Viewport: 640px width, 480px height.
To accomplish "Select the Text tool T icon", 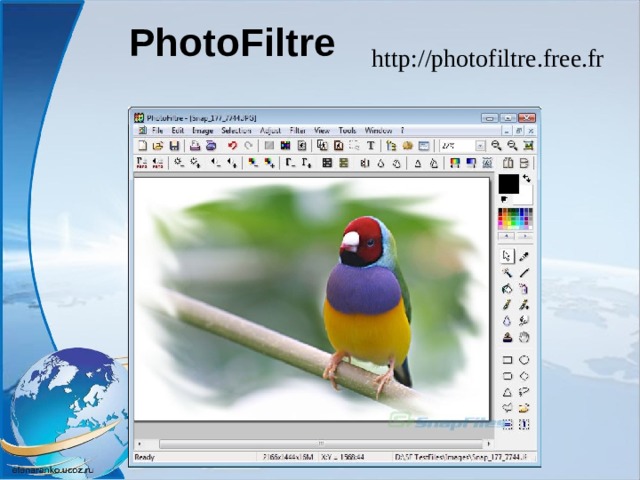I will pos(371,145).
